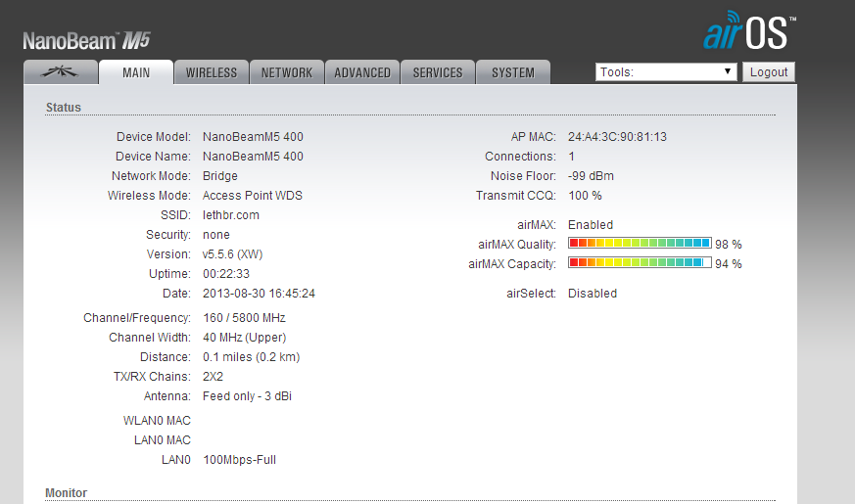Viewport: 855px width, 504px height.
Task: Select the Device Model value NanoBeamM5 400
Action: [x=253, y=137]
